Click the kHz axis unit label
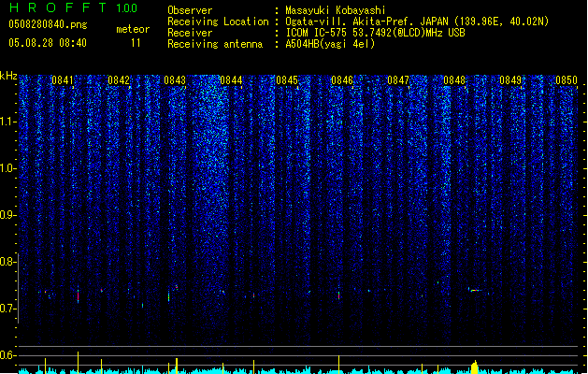 (8, 76)
